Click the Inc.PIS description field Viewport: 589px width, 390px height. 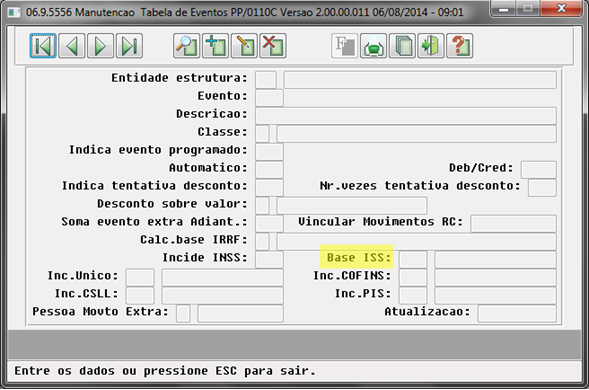[495, 296]
